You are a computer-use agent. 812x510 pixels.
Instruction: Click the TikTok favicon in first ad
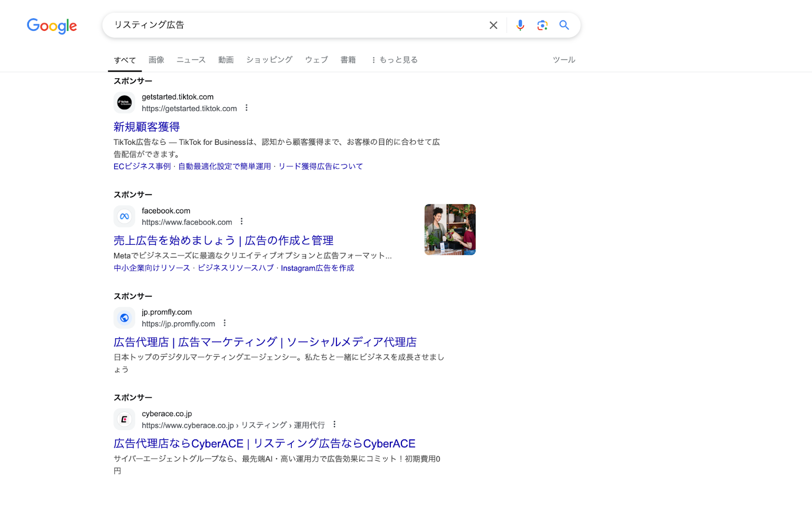124,103
